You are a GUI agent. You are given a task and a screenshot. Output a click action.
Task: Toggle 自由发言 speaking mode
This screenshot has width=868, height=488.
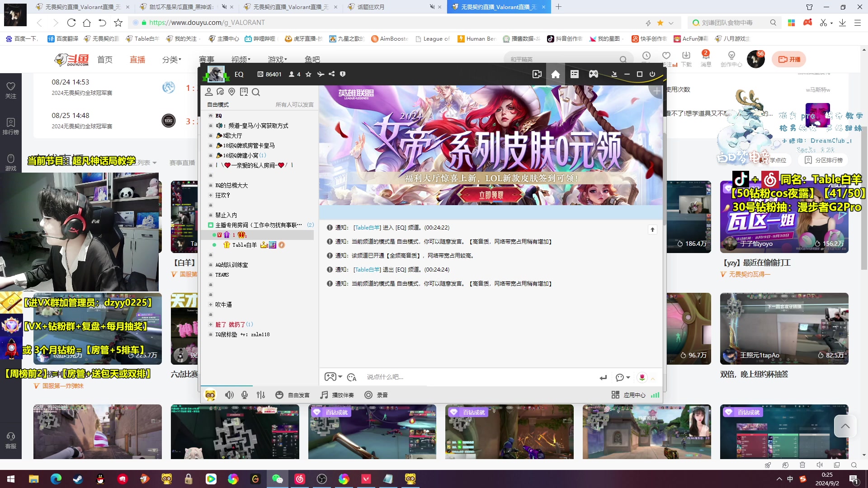pos(292,395)
